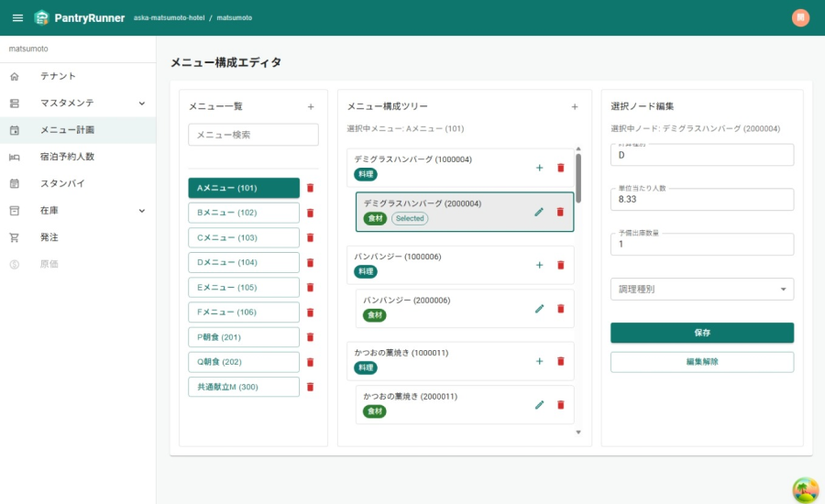The width and height of the screenshot is (825, 504).
Task: Open 宿泊予約人数 in sidebar
Action: (78, 157)
